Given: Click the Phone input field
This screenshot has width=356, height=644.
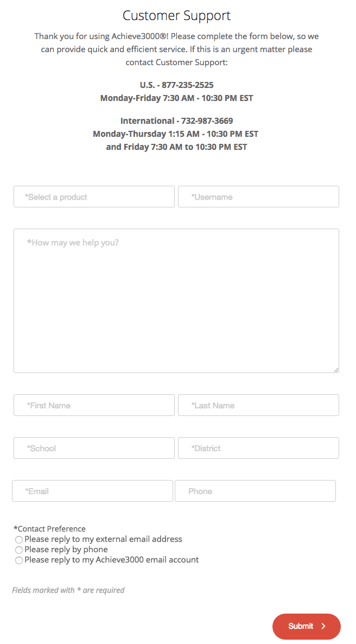Looking at the screenshot, I should click(x=255, y=491).
